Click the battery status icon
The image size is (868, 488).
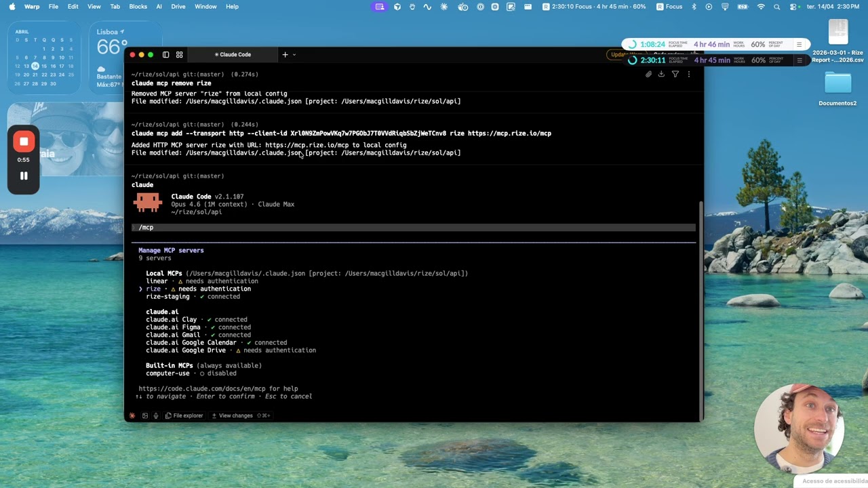coord(743,6)
